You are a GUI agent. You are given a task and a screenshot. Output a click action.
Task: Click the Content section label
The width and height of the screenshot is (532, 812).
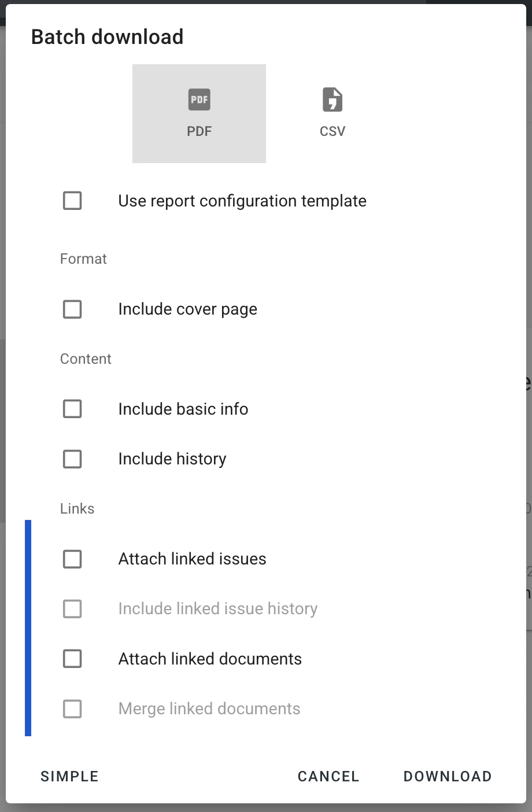[x=85, y=359]
